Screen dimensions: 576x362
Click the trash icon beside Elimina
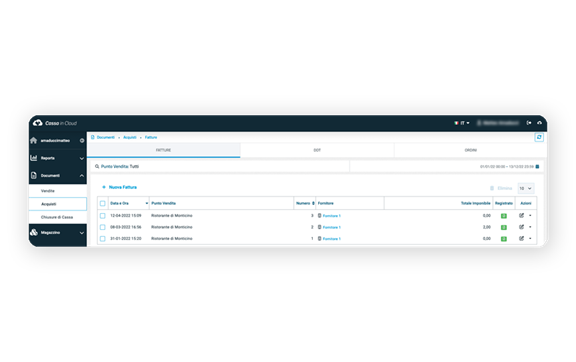[492, 188]
